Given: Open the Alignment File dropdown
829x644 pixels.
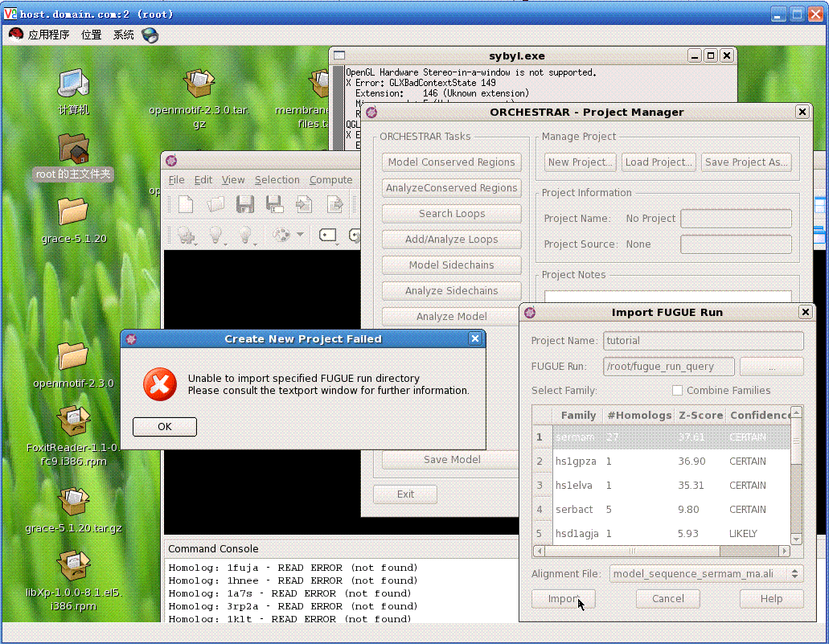Looking at the screenshot, I should (706, 574).
